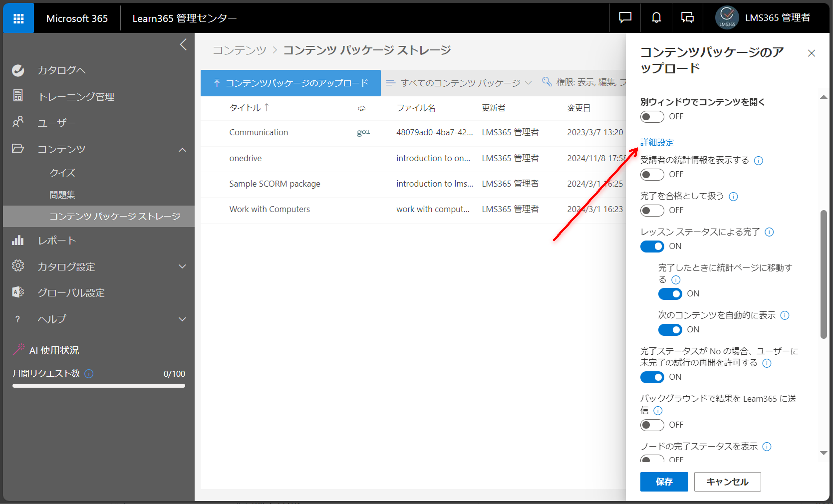Click the permissions search key icon
The image size is (833, 504).
[x=547, y=82]
